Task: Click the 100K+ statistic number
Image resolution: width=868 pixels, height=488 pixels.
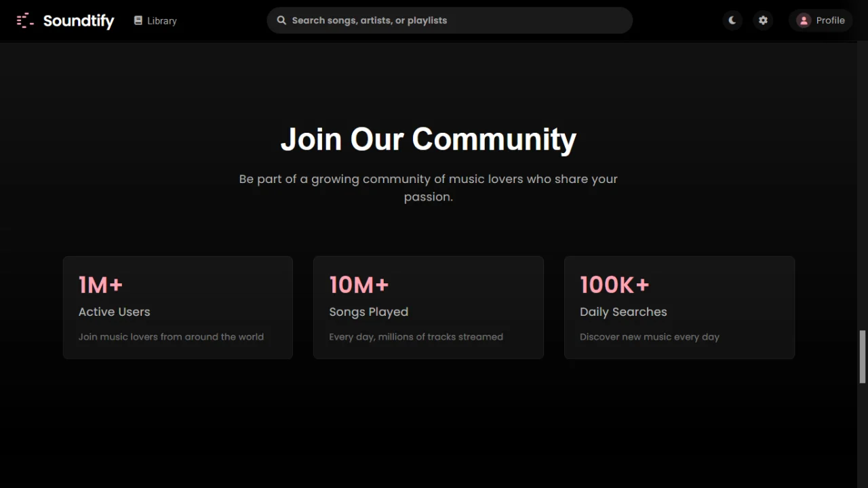Action: click(x=614, y=285)
